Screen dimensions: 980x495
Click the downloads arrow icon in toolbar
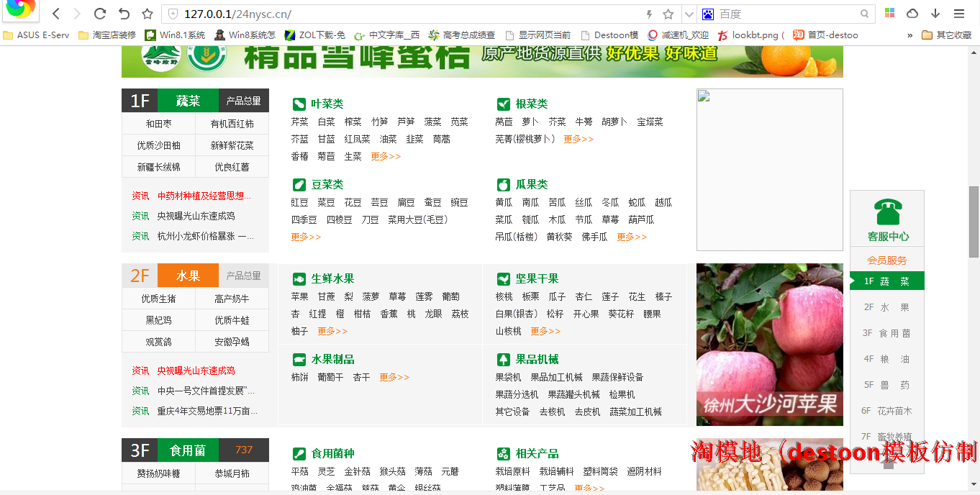[x=935, y=14]
